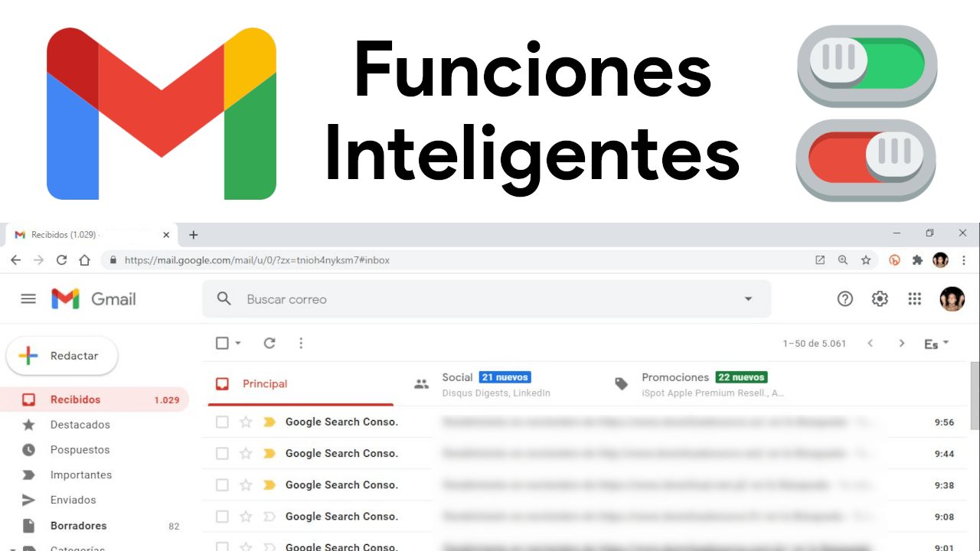Refresh the inbox message list

[x=269, y=344]
